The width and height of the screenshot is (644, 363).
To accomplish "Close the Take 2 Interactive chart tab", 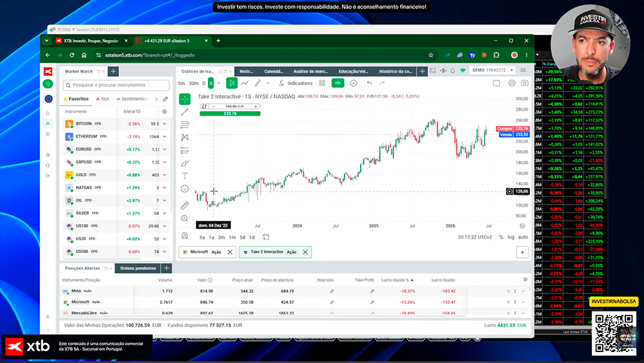I will (305, 252).
